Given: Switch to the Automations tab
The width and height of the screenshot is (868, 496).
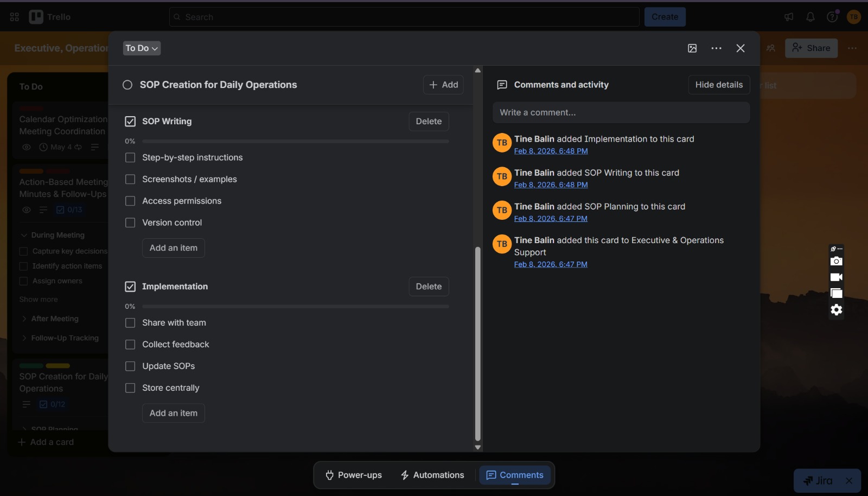Looking at the screenshot, I should [432, 475].
